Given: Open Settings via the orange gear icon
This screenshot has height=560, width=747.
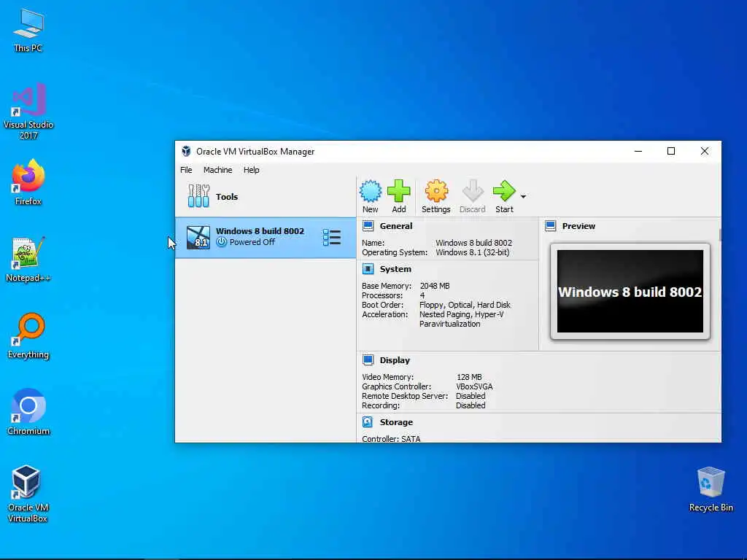Looking at the screenshot, I should click(436, 196).
